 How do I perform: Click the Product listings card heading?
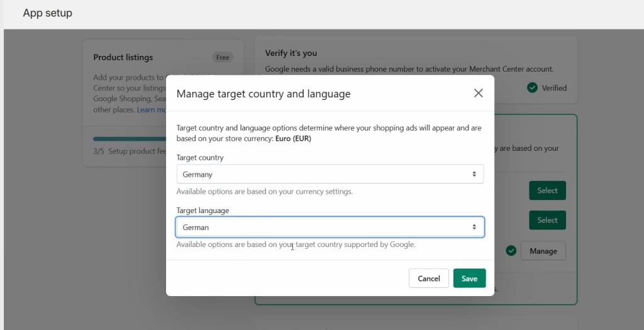click(123, 57)
